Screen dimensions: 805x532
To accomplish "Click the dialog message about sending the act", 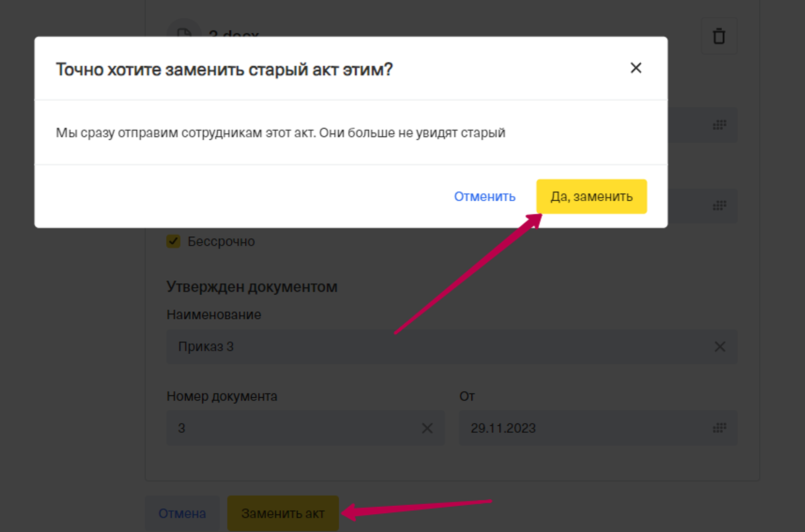I will coord(280,133).
